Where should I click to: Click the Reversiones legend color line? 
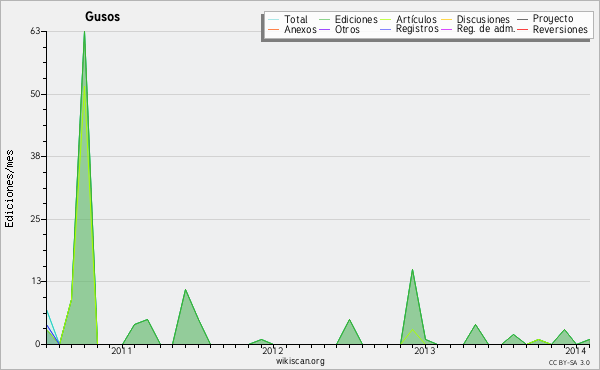click(522, 29)
